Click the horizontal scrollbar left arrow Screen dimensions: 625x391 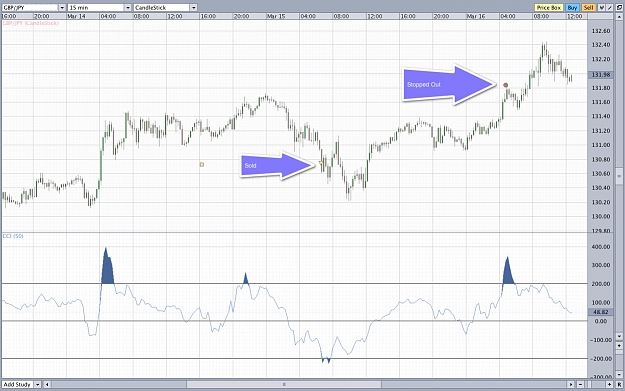pyautogui.click(x=47, y=385)
